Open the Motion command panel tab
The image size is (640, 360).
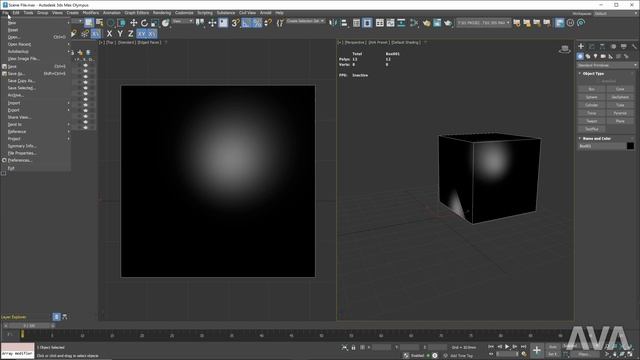pyautogui.click(x=613, y=47)
